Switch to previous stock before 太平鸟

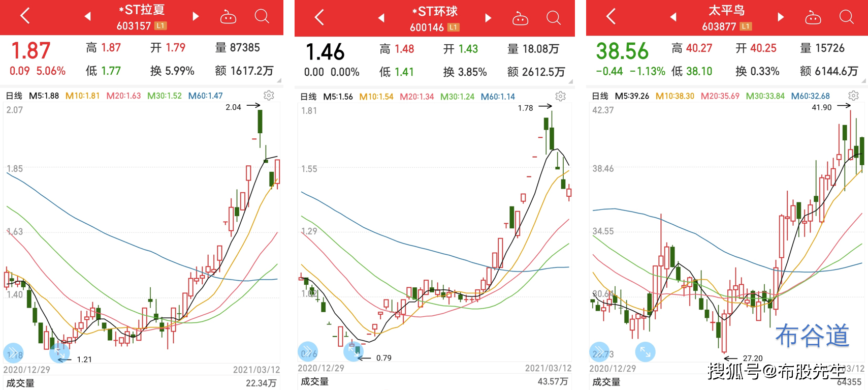click(x=673, y=17)
